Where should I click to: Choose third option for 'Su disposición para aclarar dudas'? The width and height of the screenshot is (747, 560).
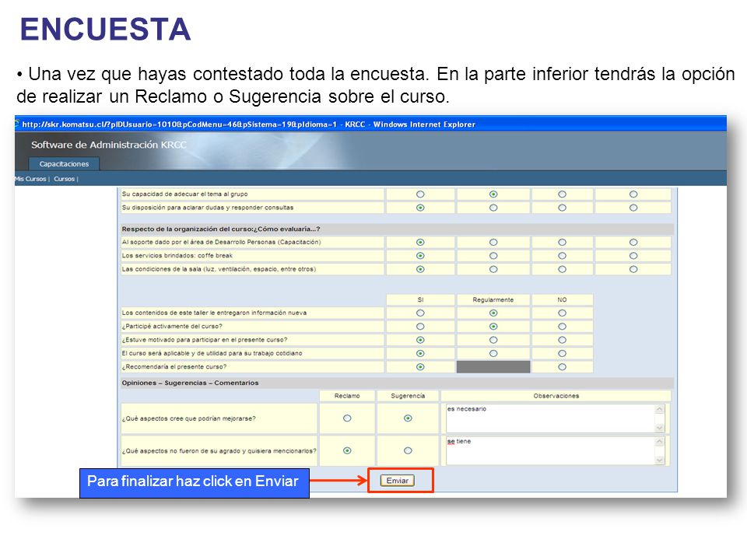coord(562,208)
